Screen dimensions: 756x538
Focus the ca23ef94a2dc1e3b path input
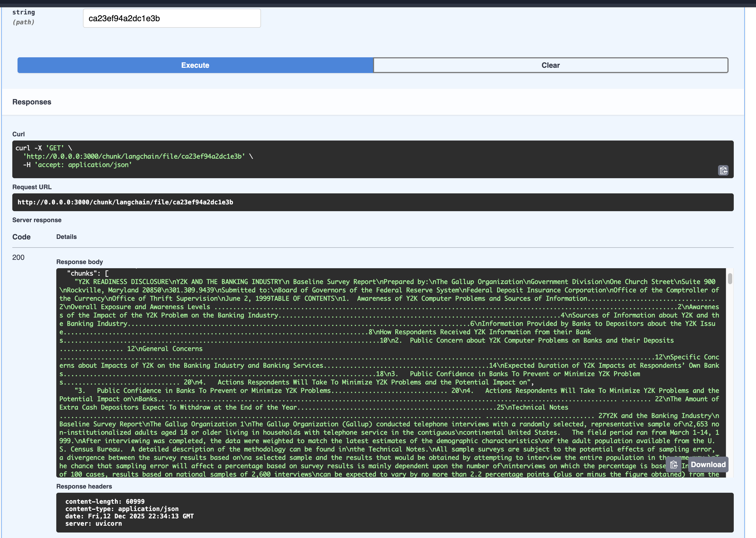[172, 19]
